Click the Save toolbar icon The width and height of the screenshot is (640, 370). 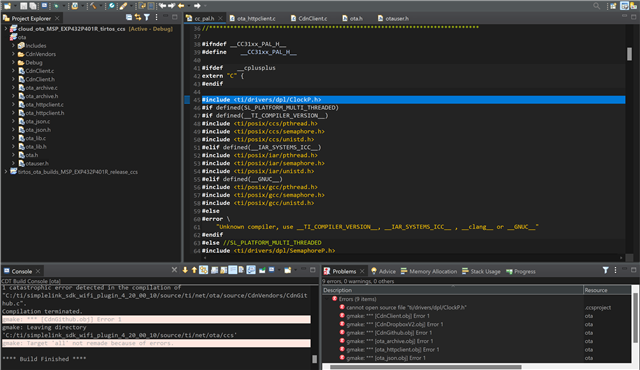[24, 6]
